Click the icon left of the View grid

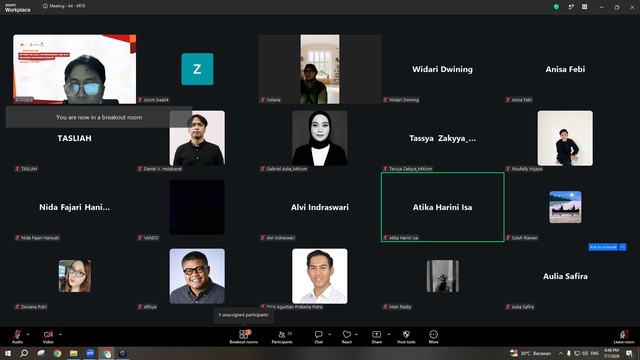click(571, 7)
